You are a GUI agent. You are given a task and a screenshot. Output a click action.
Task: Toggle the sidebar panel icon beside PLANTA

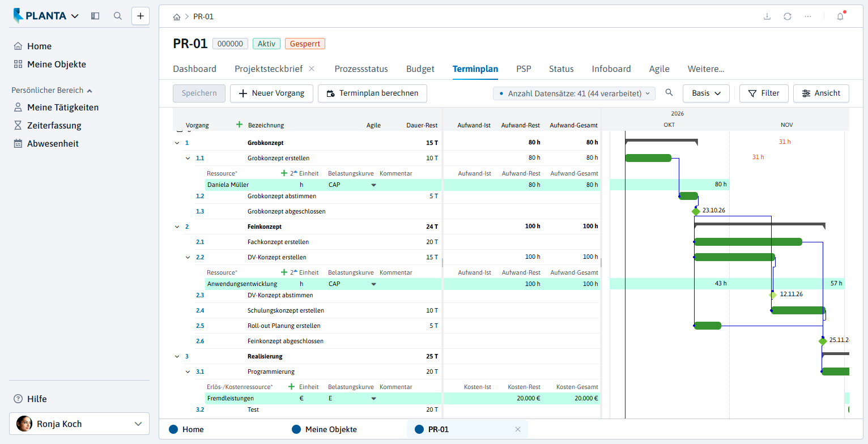[x=95, y=16]
